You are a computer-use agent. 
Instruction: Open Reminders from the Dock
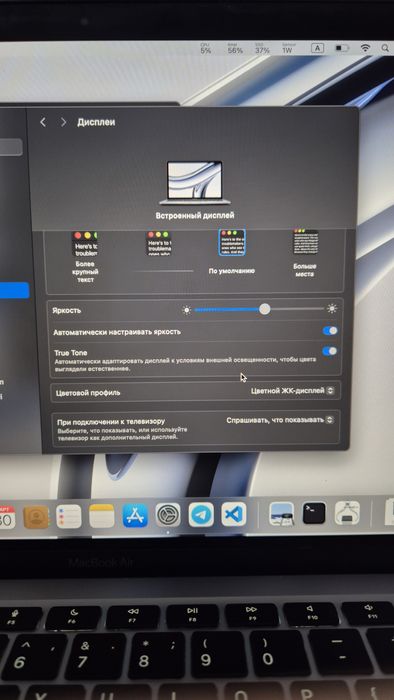[69, 517]
